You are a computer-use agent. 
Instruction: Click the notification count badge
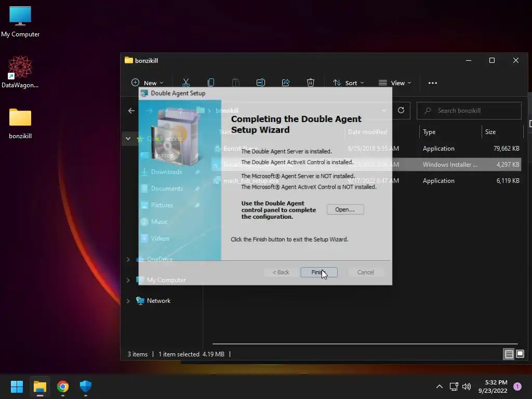click(517, 387)
